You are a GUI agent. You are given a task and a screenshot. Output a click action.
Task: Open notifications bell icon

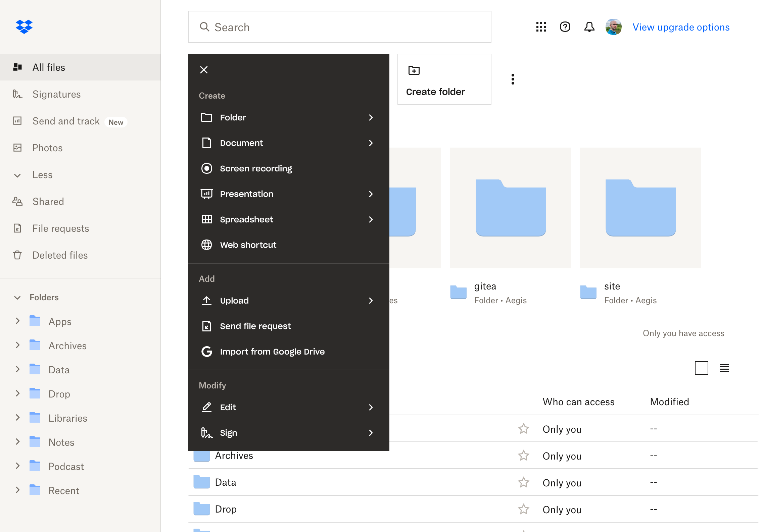pyautogui.click(x=589, y=27)
